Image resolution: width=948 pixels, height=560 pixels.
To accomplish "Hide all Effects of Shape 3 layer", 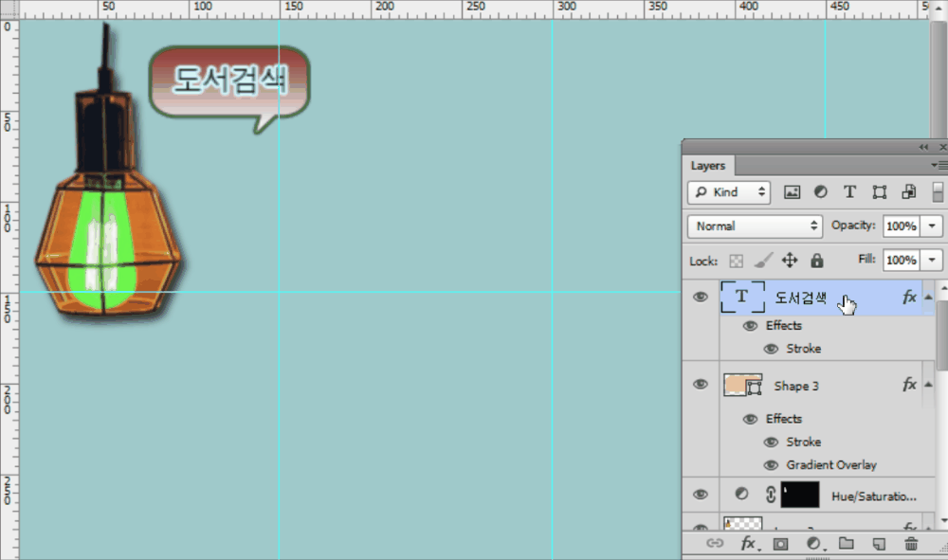I will coord(750,419).
